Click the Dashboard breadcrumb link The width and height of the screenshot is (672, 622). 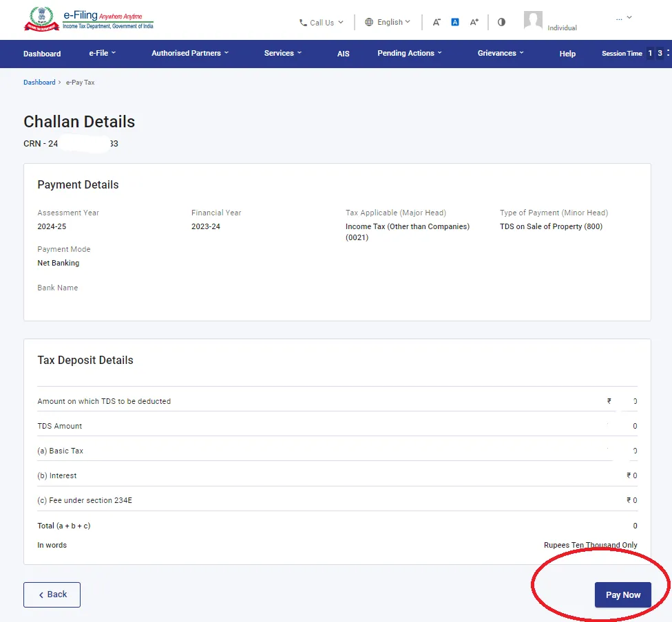click(39, 82)
